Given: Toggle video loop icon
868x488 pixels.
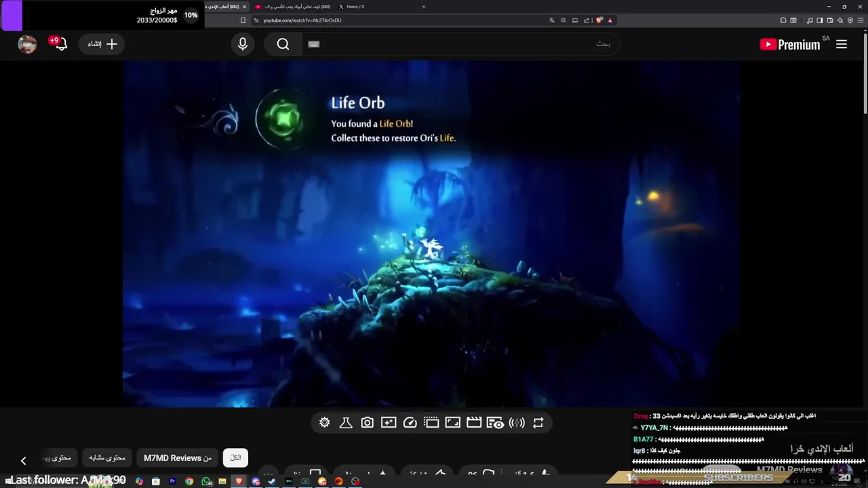Looking at the screenshot, I should pyautogui.click(x=538, y=423).
